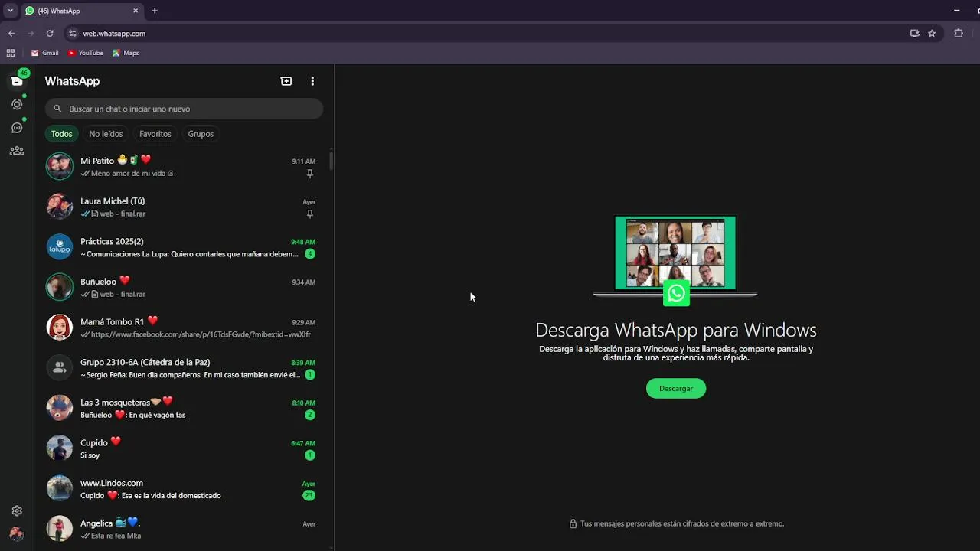This screenshot has width=980, height=551.
Task: Open the Gmail bookmark
Action: pos(44,53)
